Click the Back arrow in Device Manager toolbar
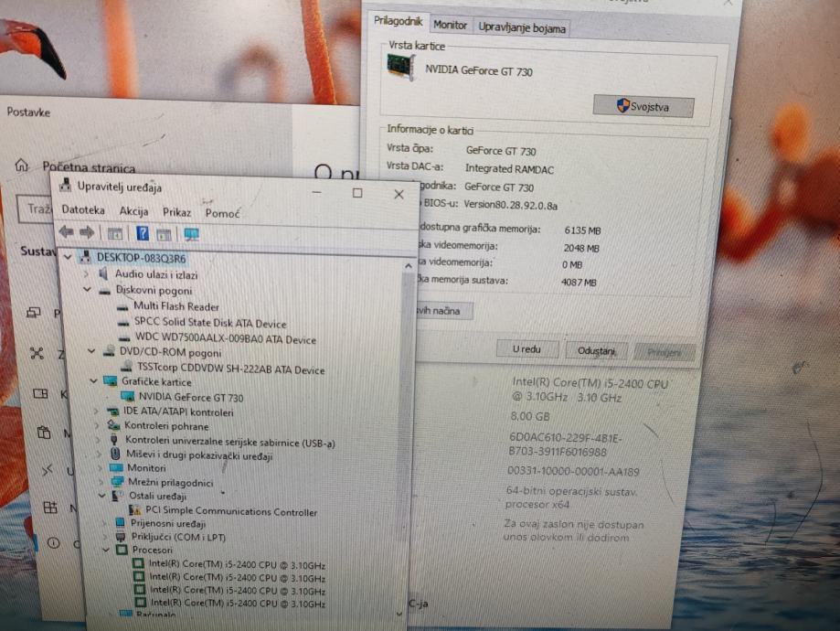Screen dimensions: 840x631 point(67,232)
